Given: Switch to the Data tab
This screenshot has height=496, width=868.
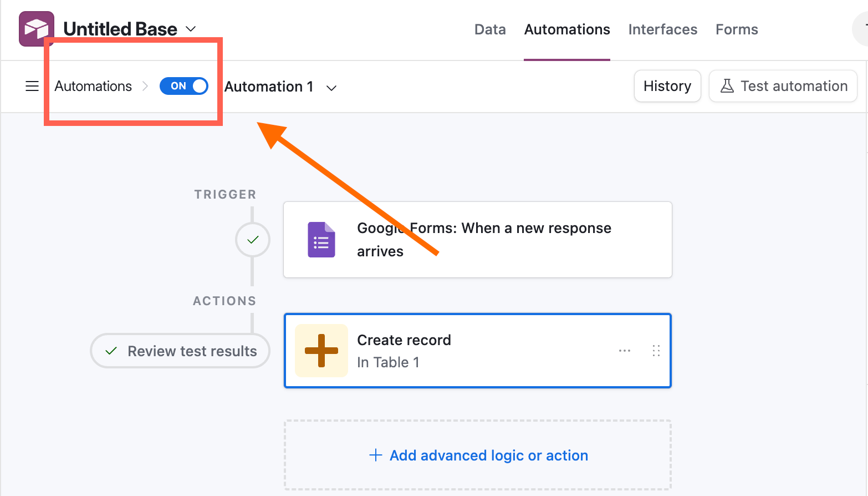Looking at the screenshot, I should click(x=490, y=29).
